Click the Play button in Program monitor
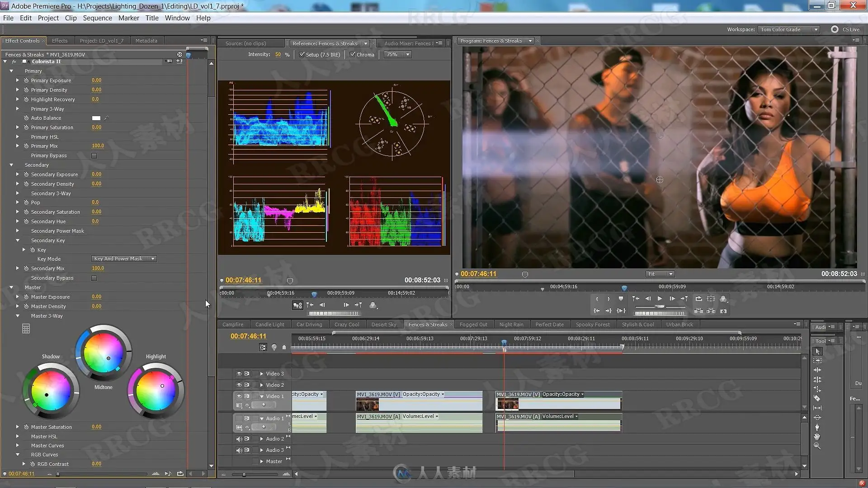Image resolution: width=868 pixels, height=488 pixels. [x=660, y=299]
